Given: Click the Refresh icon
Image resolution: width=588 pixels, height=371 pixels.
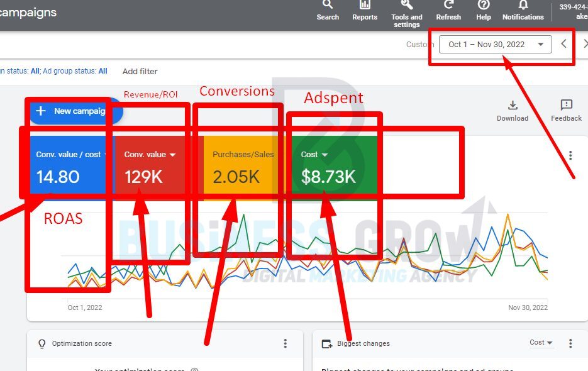Looking at the screenshot, I should 448,4.
